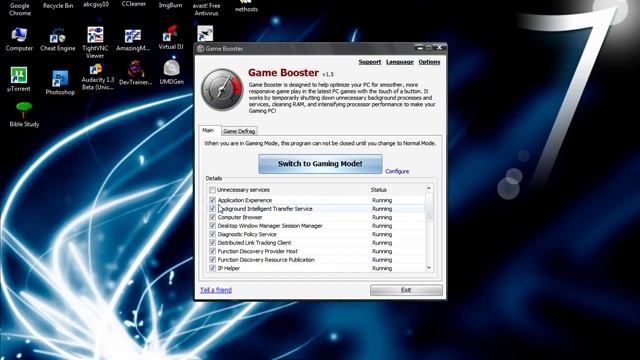640x360 pixels.
Task: Uncheck the Computer Browser service
Action: [212, 217]
